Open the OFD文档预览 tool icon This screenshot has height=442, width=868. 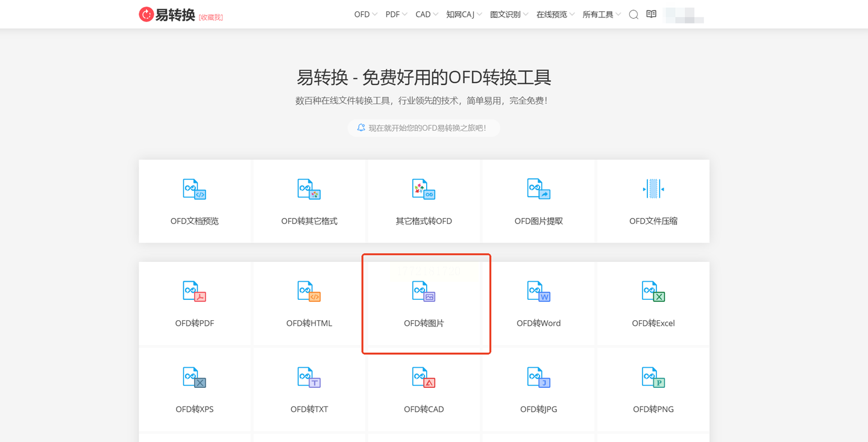click(x=194, y=189)
